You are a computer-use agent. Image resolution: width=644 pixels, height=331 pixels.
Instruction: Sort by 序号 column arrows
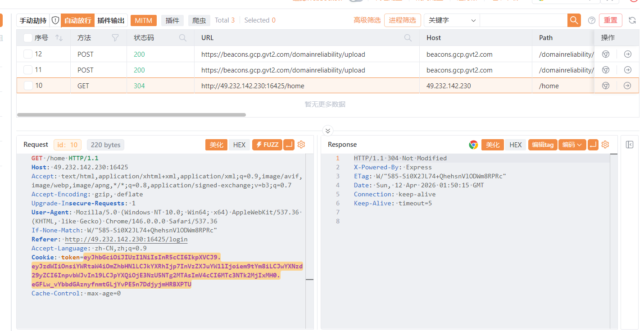[59, 38]
